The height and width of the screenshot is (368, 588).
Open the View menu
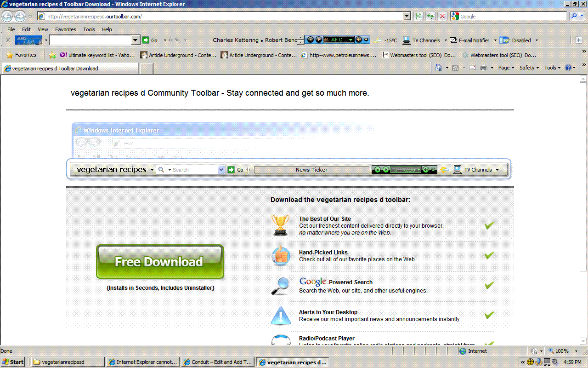[x=43, y=29]
